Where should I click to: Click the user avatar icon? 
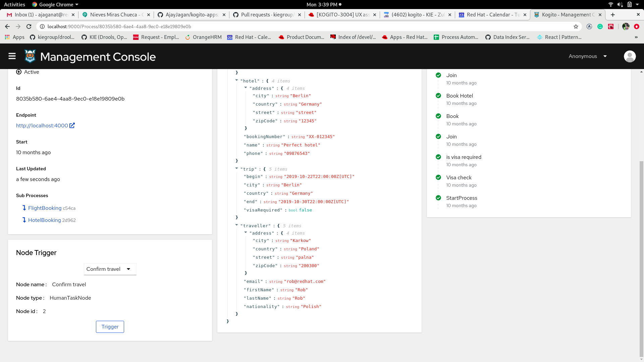tap(630, 56)
